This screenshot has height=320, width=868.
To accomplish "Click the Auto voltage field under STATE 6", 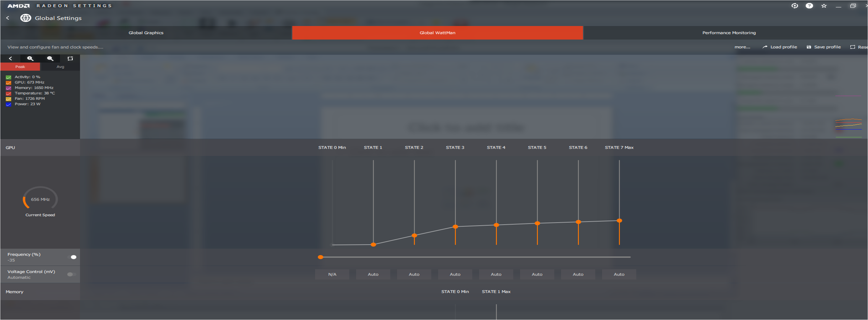I will tap(578, 274).
